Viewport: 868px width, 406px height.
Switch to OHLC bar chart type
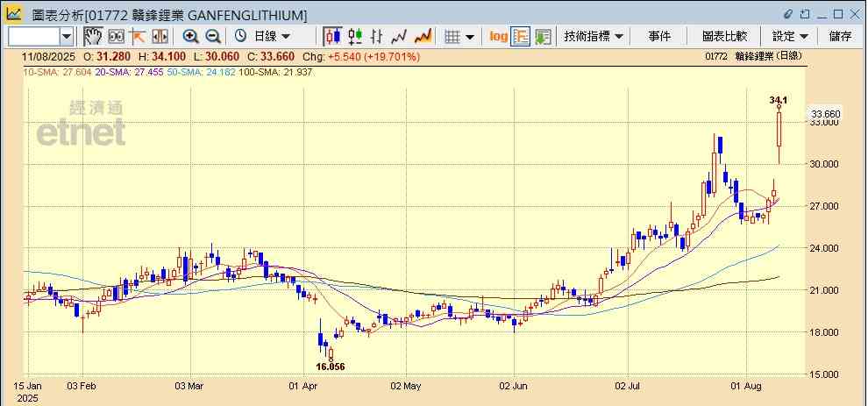pos(376,37)
